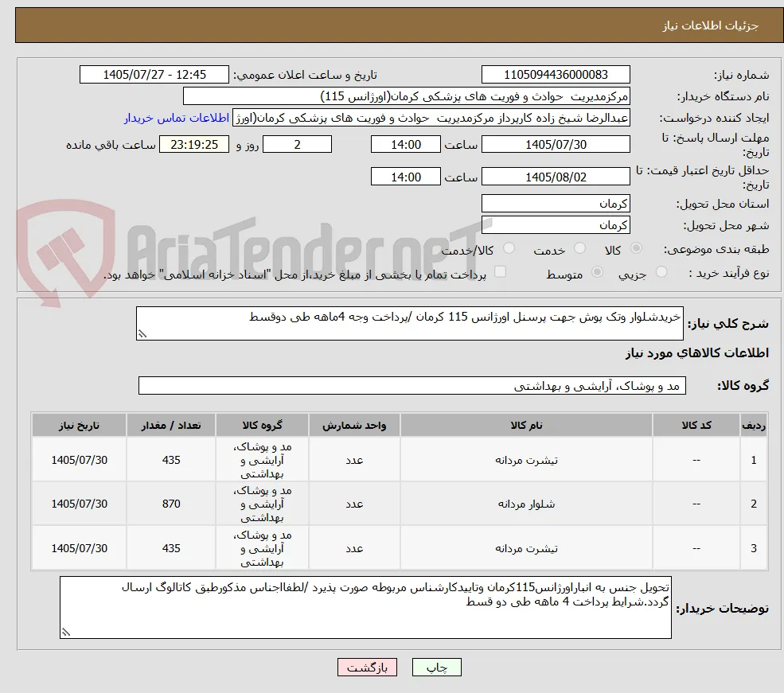Click the resize handle of buyer notes textarea
784x693 pixels.
point(65,633)
